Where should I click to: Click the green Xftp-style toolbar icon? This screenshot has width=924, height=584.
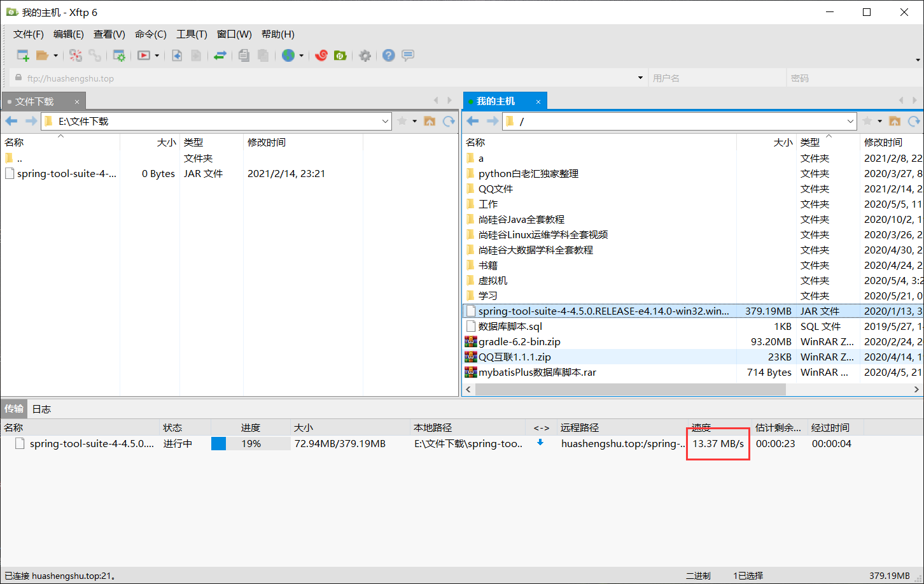(x=340, y=55)
